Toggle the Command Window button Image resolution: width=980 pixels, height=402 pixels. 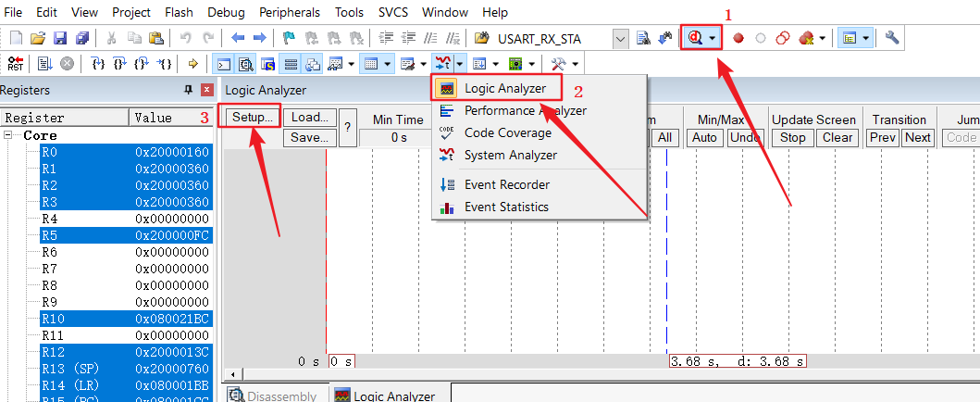(x=223, y=64)
